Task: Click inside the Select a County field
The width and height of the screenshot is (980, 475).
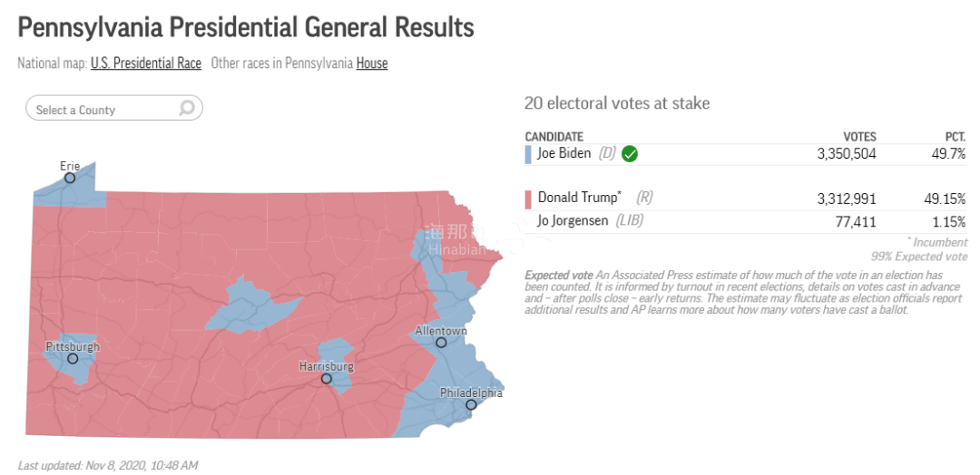Action: click(114, 109)
